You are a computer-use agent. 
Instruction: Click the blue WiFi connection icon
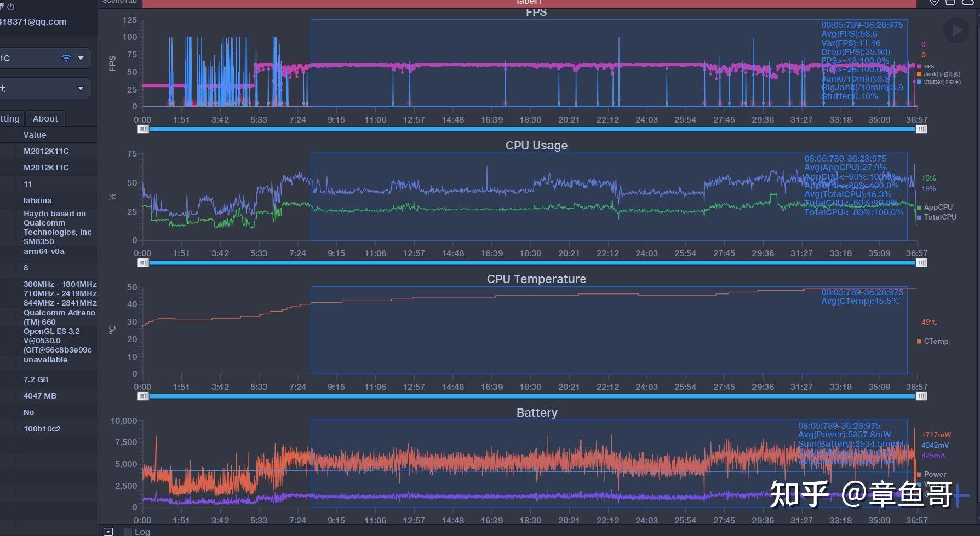pyautogui.click(x=66, y=58)
